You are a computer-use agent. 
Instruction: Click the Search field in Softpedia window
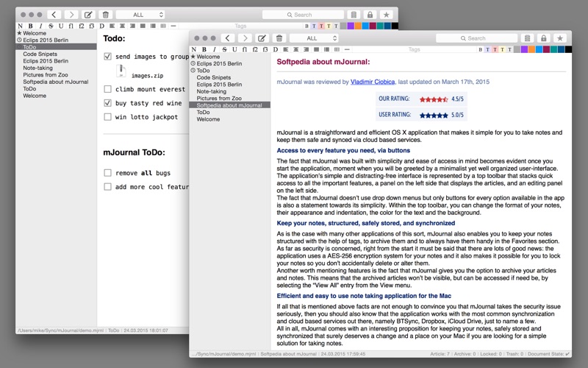476,38
